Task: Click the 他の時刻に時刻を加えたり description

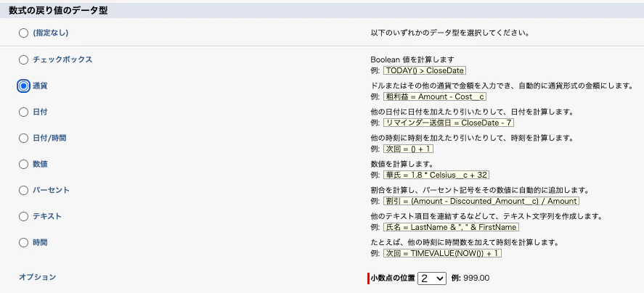Action: point(472,139)
